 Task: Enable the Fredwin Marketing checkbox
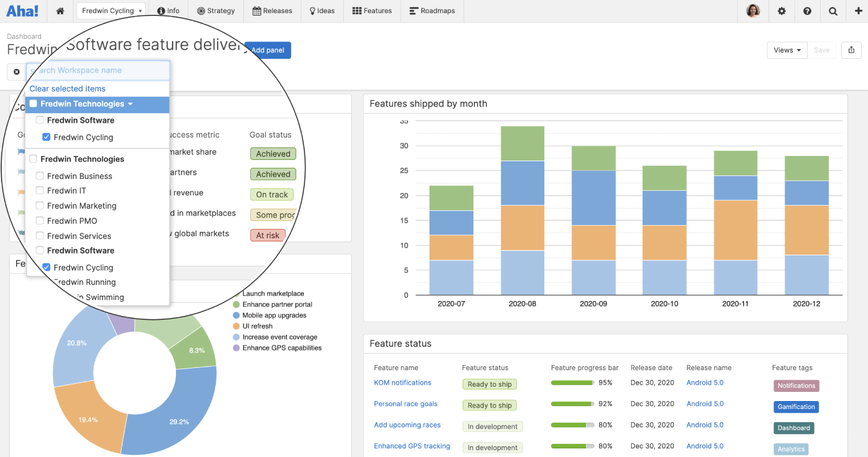pyautogui.click(x=39, y=205)
